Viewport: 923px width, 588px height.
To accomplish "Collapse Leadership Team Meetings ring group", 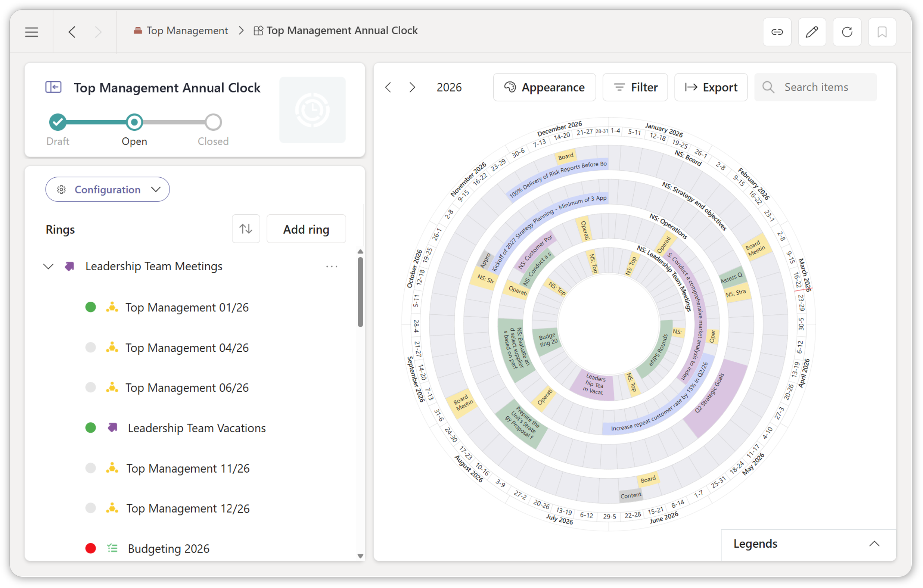I will pyautogui.click(x=48, y=267).
